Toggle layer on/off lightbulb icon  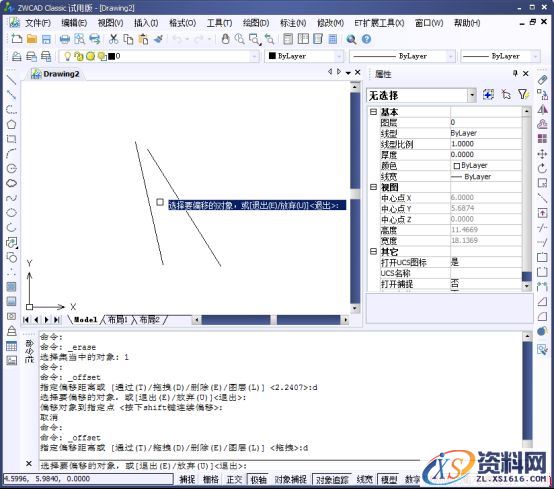click(x=67, y=56)
